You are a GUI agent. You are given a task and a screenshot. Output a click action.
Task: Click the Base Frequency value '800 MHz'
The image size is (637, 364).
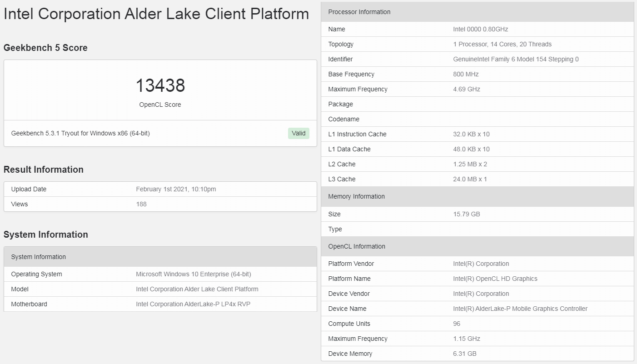coord(466,74)
